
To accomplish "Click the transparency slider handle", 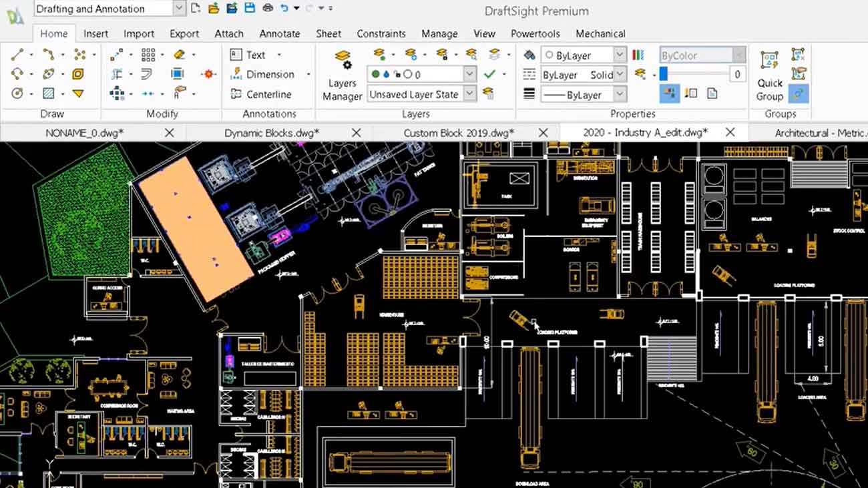I will (663, 74).
